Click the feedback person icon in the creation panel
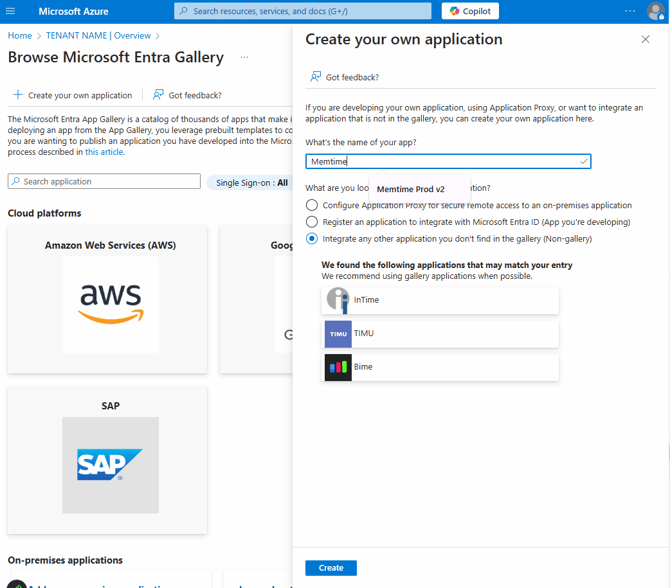This screenshot has height=588, width=670. [x=315, y=77]
